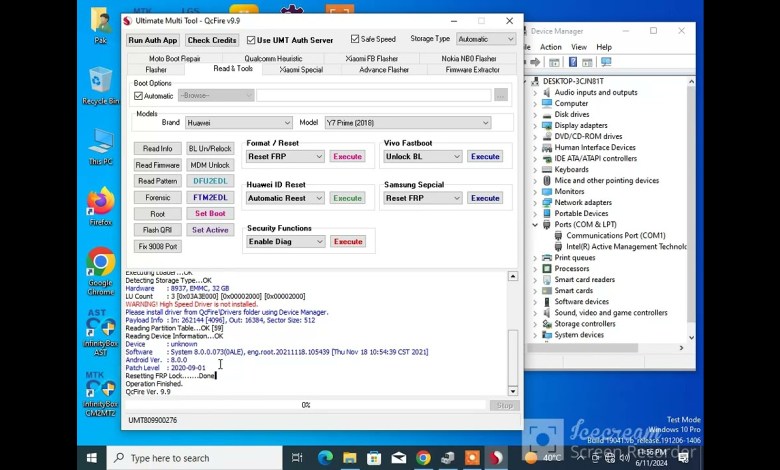Click the Run Auth App button
The height and width of the screenshot is (470, 780).
coord(153,40)
